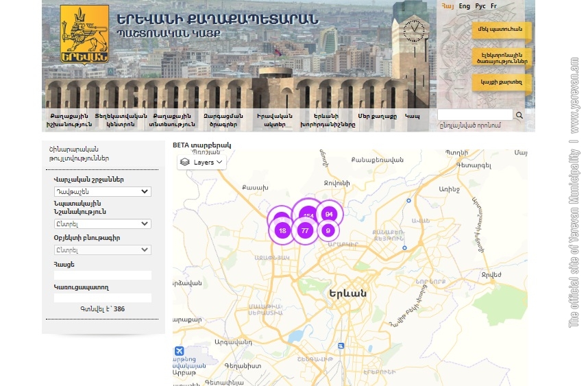Open the Նպատակային նշանակություն dropdown

coord(102,224)
